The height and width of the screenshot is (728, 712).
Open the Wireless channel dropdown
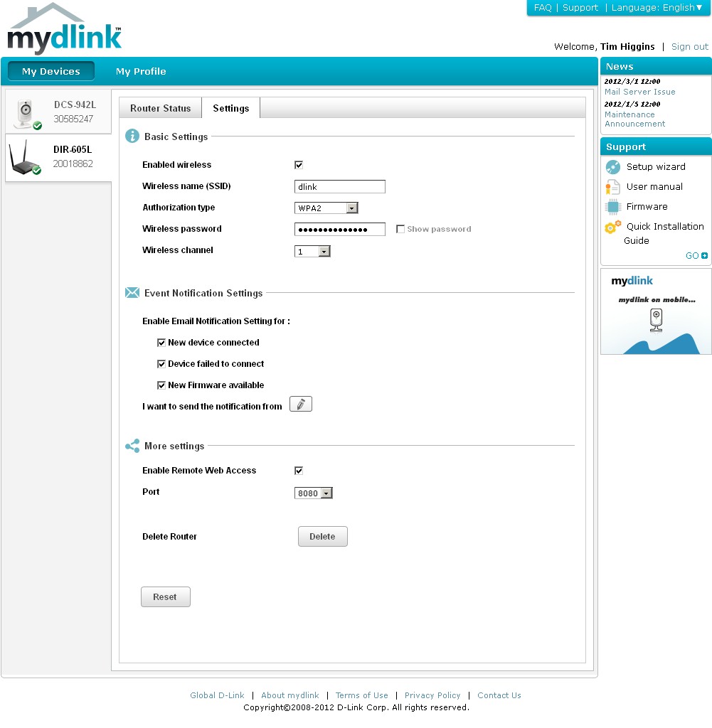click(312, 251)
